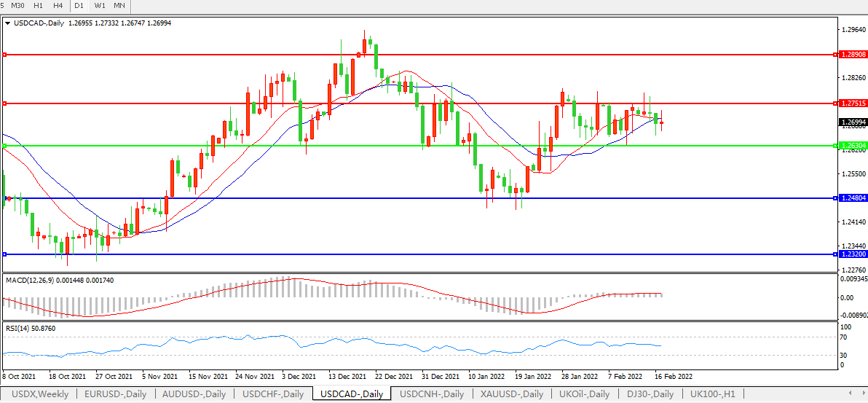Click the 1.28908 red resistance price label
The width and height of the screenshot is (868, 403).
coord(852,55)
